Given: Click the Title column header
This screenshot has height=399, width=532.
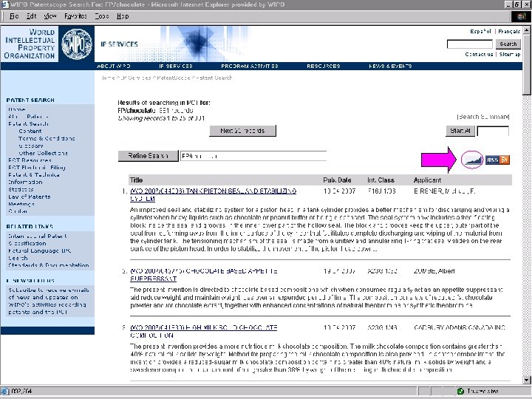Looking at the screenshot, I should tap(137, 180).
